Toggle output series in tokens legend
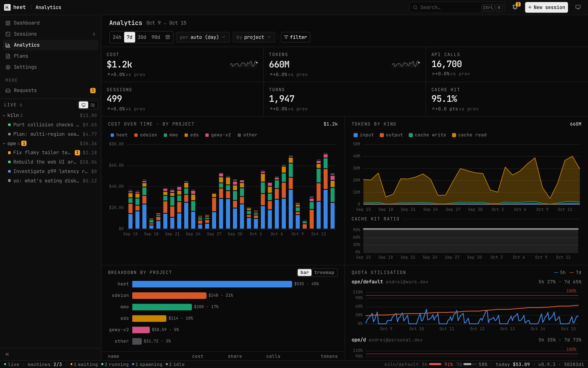 391,135
